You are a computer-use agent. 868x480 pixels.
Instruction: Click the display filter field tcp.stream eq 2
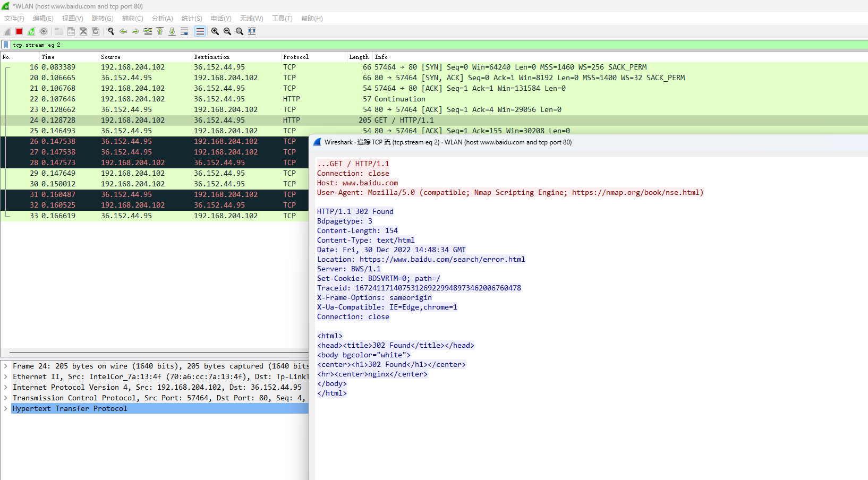439,45
